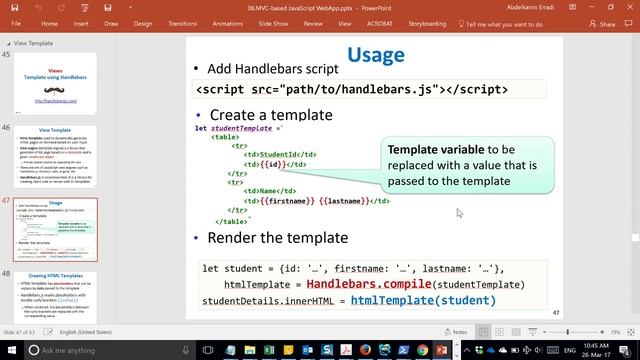The image size is (640, 360).
Task: Open the Slide Show ribbon tab
Action: coord(273,24)
